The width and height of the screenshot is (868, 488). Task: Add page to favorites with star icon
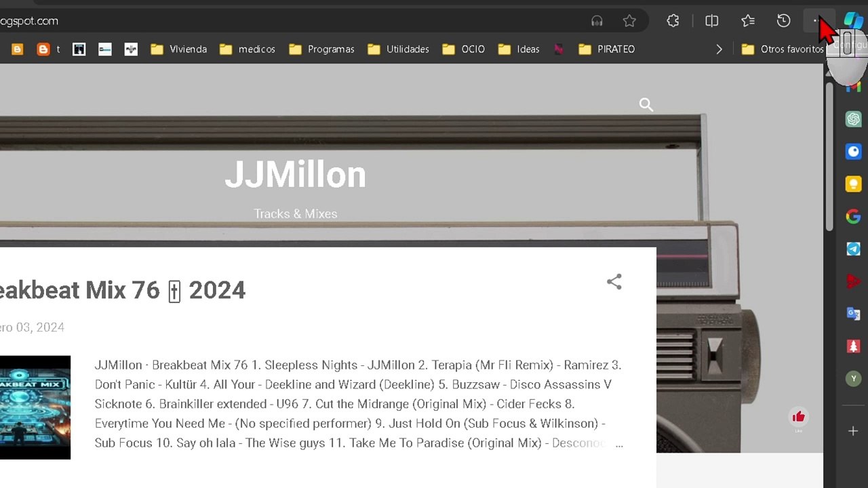[x=629, y=21]
